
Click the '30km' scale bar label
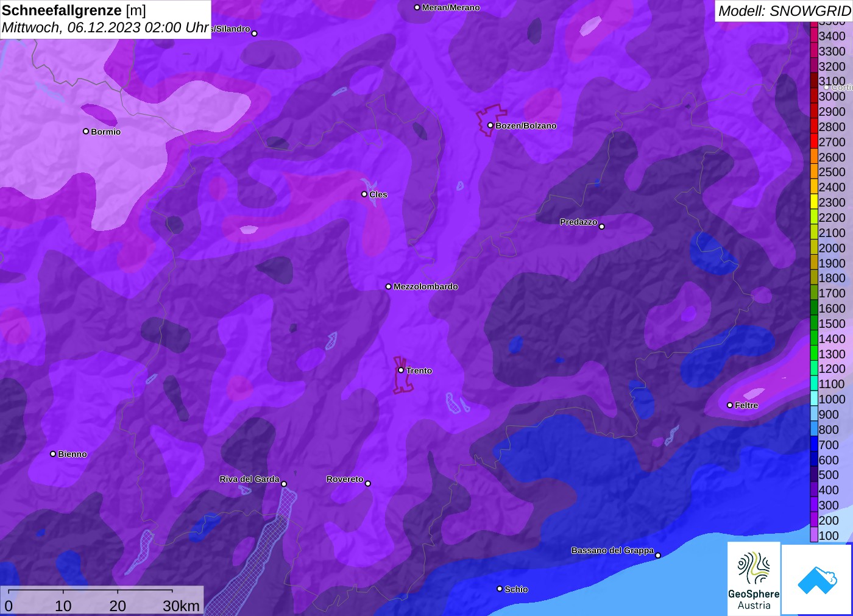(181, 606)
